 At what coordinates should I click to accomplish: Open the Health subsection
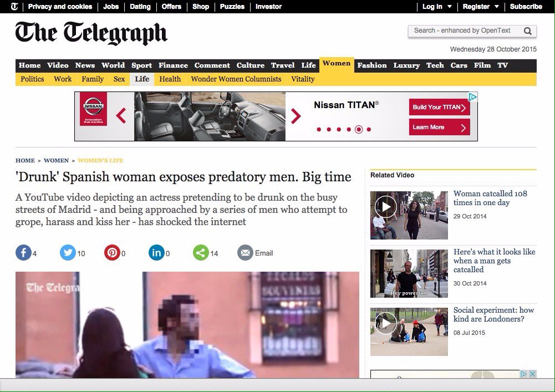point(170,79)
